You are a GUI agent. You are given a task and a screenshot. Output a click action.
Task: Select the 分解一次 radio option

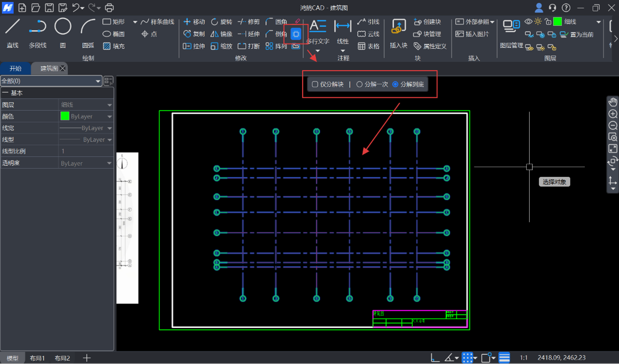(359, 84)
